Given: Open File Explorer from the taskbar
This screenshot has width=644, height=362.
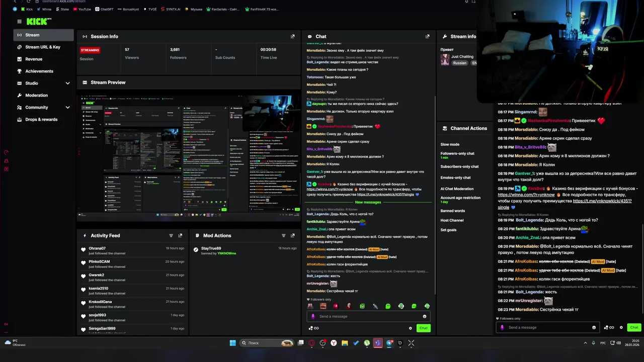Looking at the screenshot, I should point(345,343).
